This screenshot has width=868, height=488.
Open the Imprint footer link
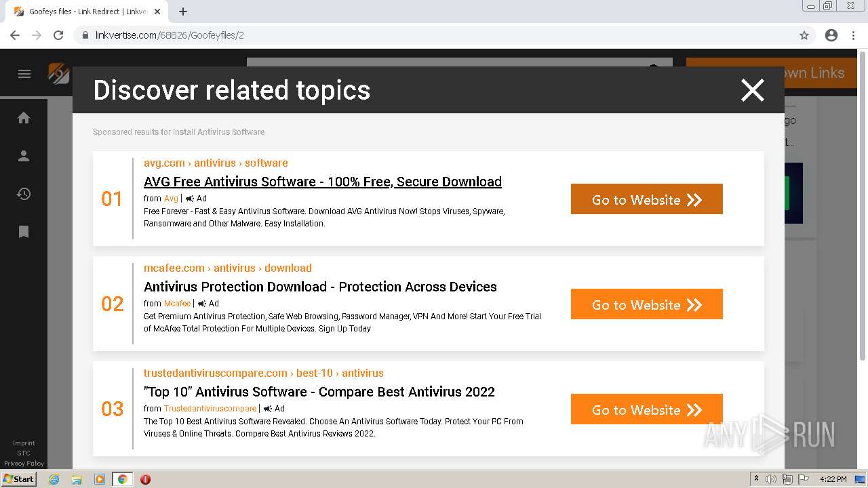pos(24,443)
